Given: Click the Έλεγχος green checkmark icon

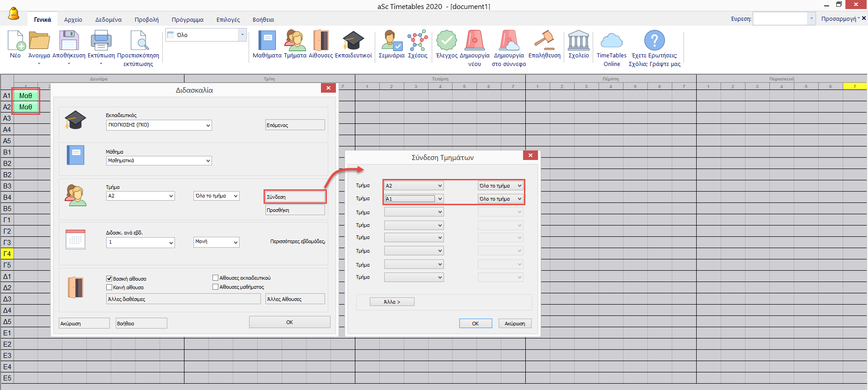Looking at the screenshot, I should [x=446, y=41].
